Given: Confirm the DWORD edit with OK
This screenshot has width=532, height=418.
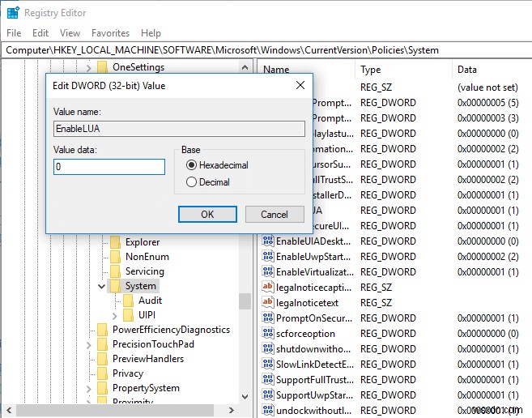Looking at the screenshot, I should point(207,214).
